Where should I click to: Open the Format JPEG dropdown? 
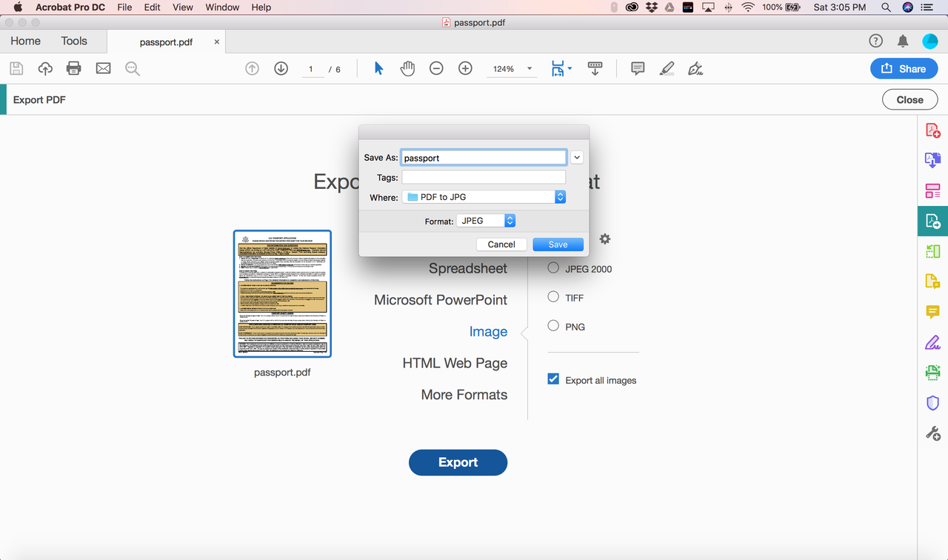[x=486, y=221]
